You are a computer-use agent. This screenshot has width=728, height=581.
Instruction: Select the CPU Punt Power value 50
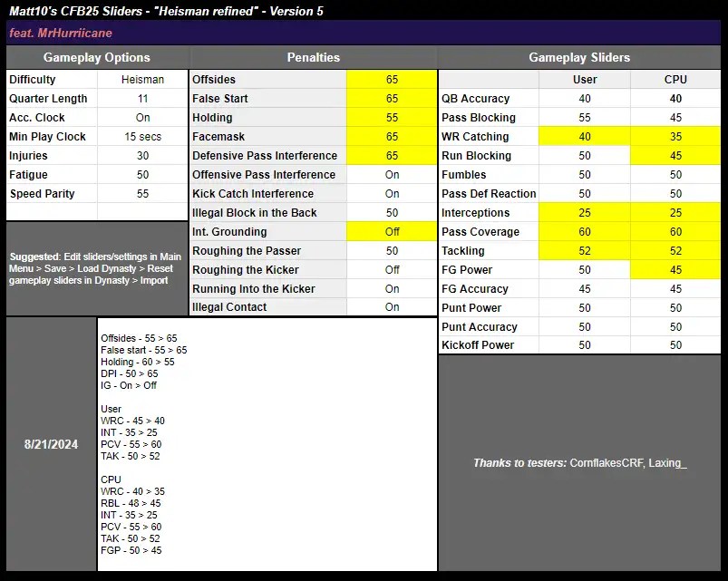tap(675, 307)
